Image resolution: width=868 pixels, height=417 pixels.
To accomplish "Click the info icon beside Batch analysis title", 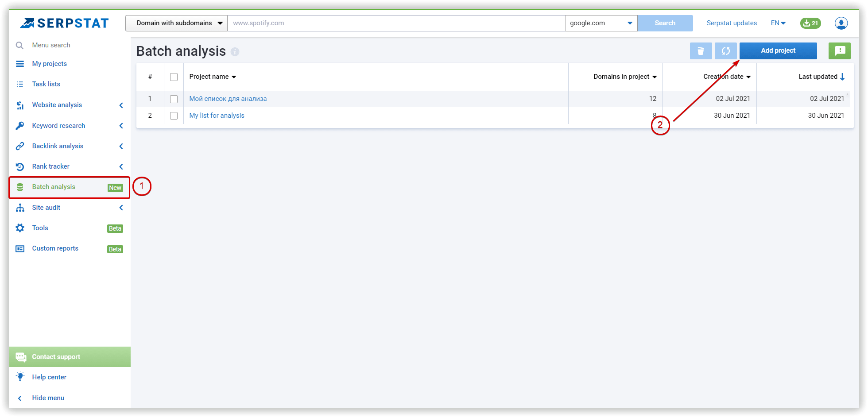I will click(x=235, y=52).
